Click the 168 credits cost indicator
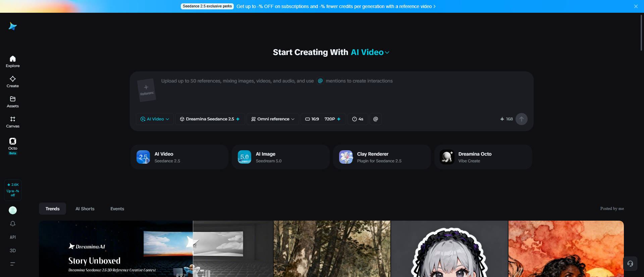 click(506, 119)
